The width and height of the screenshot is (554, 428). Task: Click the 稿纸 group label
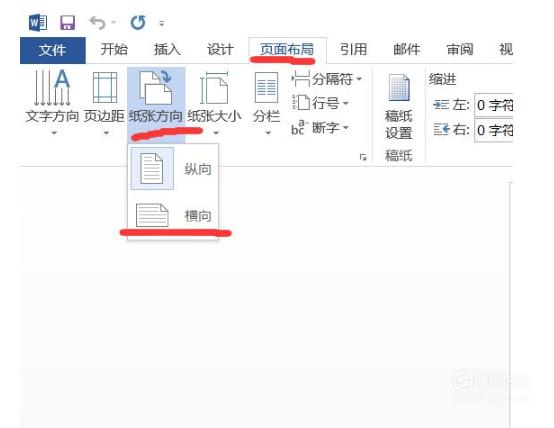click(399, 156)
